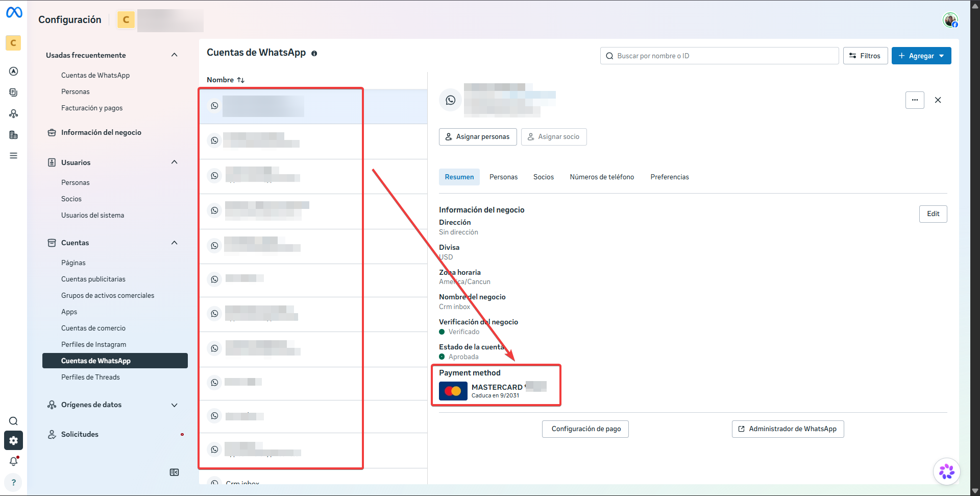980x496 pixels.
Task: Open the search magnifier icon in left rail
Action: (x=14, y=421)
